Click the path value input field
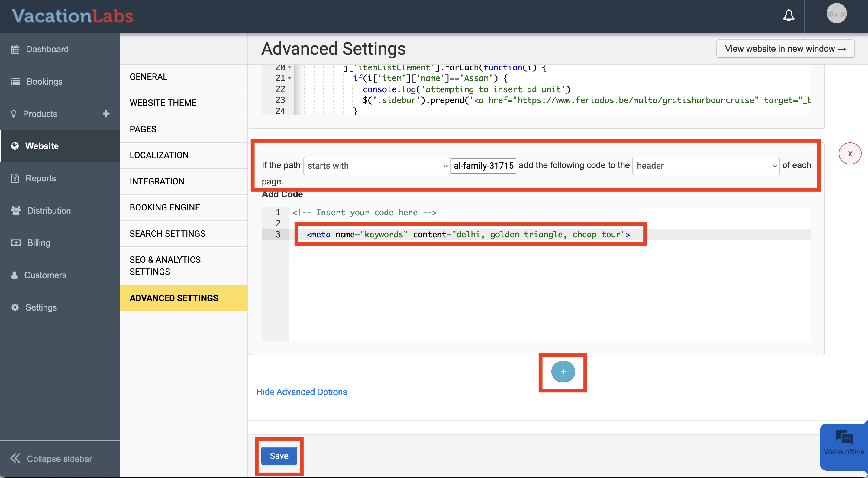868x478 pixels. (483, 165)
